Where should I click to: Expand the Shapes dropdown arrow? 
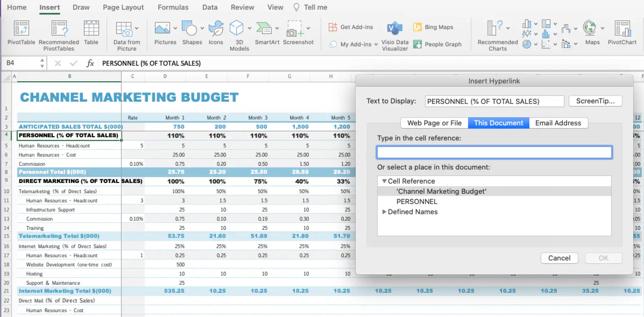202,28
